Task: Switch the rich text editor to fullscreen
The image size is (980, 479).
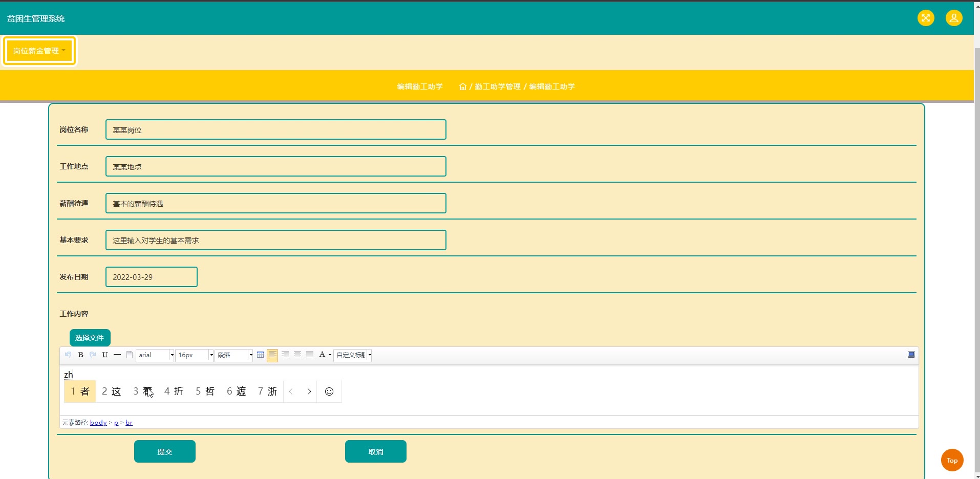Action: click(911, 355)
